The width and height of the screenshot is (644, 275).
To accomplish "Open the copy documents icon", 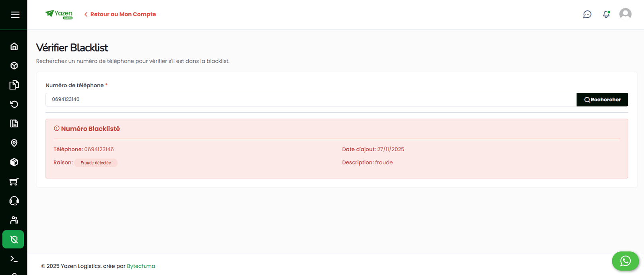I will [14, 85].
